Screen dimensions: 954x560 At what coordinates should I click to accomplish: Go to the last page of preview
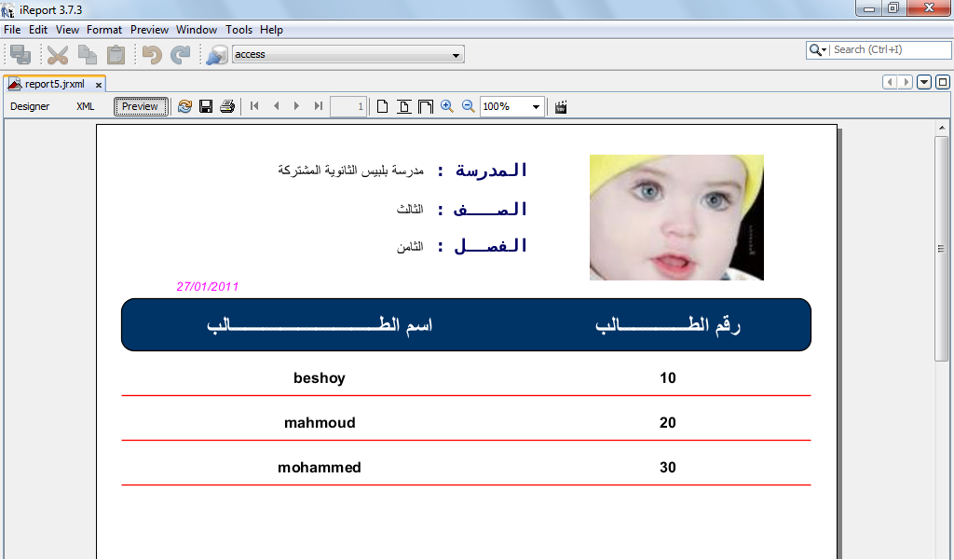(x=319, y=106)
